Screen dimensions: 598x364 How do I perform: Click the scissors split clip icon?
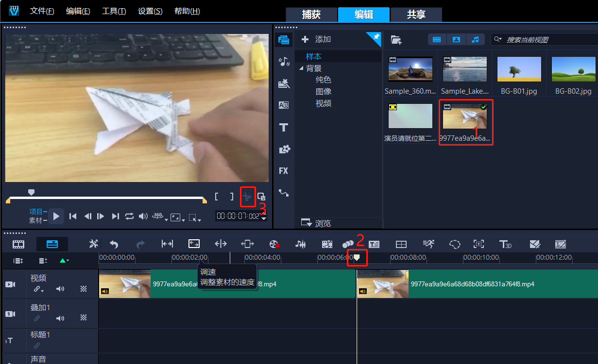(x=247, y=197)
